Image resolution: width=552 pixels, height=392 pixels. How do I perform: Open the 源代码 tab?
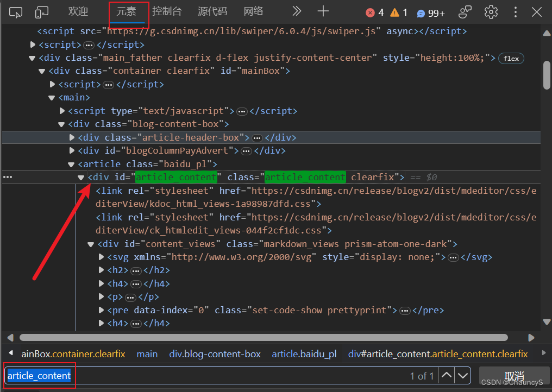click(x=212, y=11)
